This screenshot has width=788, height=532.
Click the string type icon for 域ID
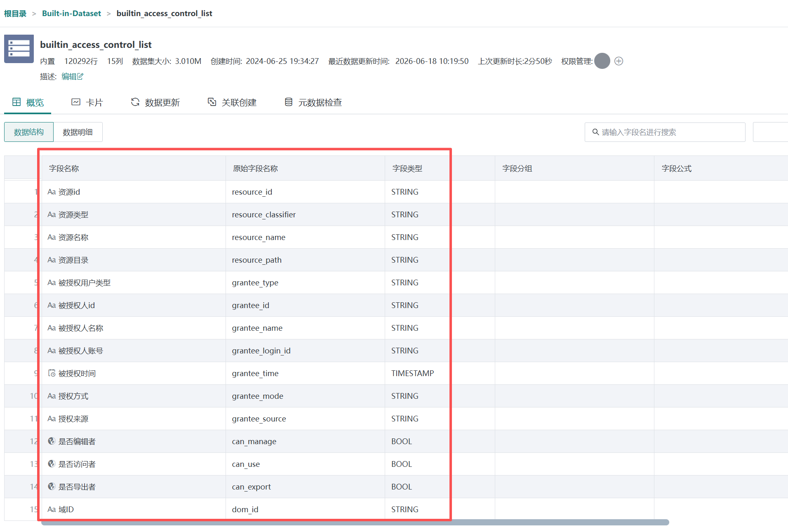(52, 509)
